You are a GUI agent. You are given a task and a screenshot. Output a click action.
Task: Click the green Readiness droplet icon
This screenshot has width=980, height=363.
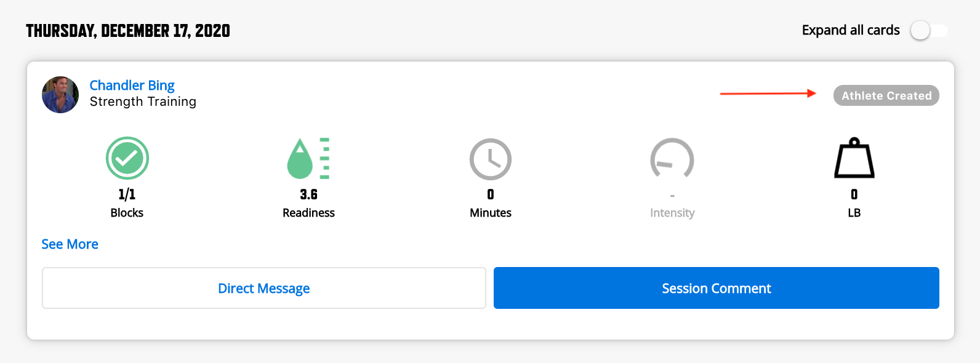(308, 158)
